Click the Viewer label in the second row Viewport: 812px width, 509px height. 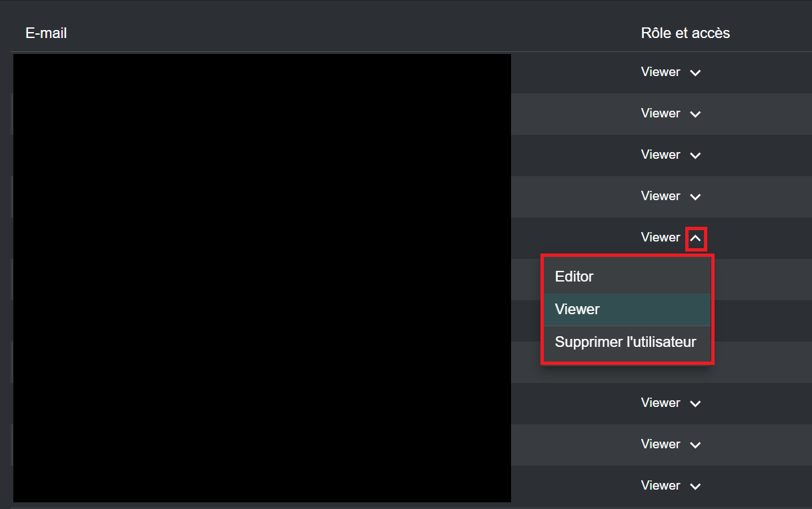[661, 113]
